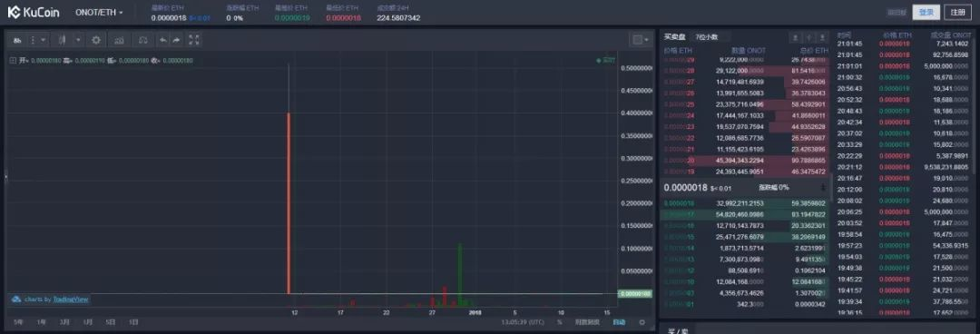Toggle fullscreen chart mode icon
The width and height of the screenshot is (980, 334).
click(194, 40)
